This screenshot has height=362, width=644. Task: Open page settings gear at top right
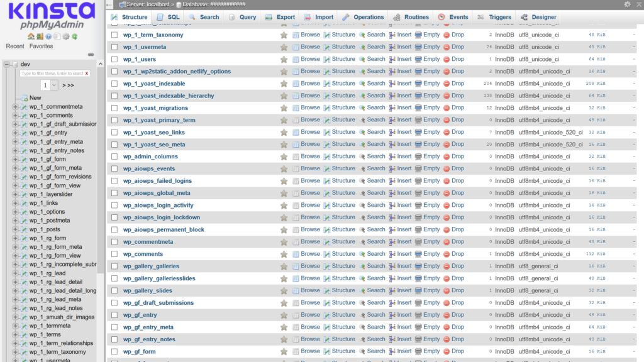[x=627, y=4]
